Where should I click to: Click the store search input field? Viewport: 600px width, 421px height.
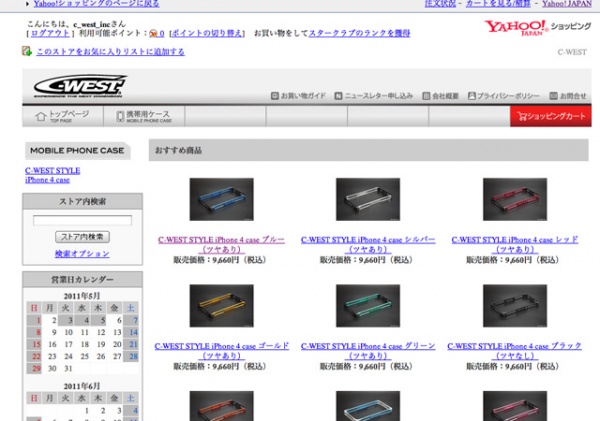(x=82, y=220)
